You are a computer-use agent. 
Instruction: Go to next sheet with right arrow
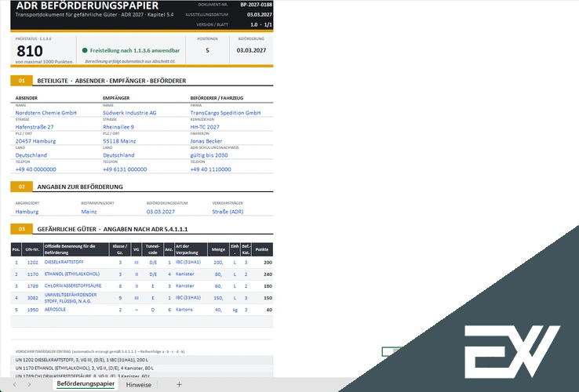(x=29, y=385)
